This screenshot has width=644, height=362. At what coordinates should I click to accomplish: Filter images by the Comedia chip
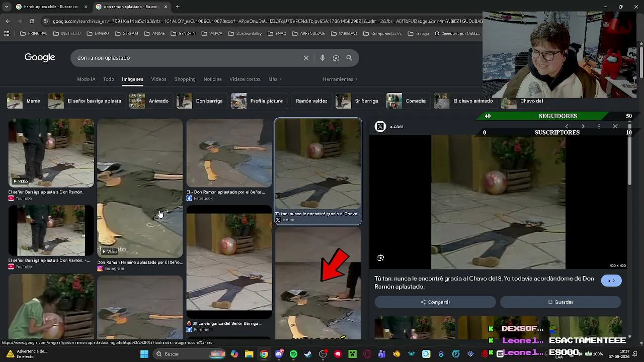coord(407,101)
